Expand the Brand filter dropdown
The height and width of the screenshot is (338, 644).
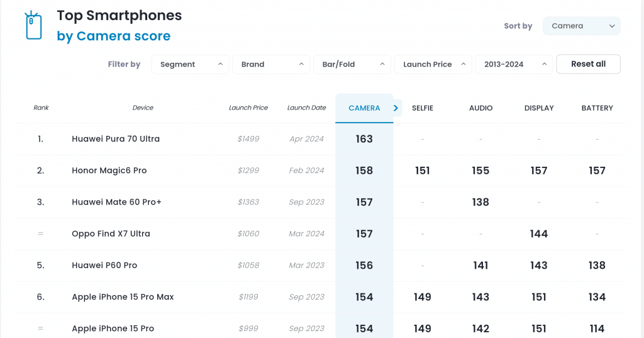pos(271,64)
